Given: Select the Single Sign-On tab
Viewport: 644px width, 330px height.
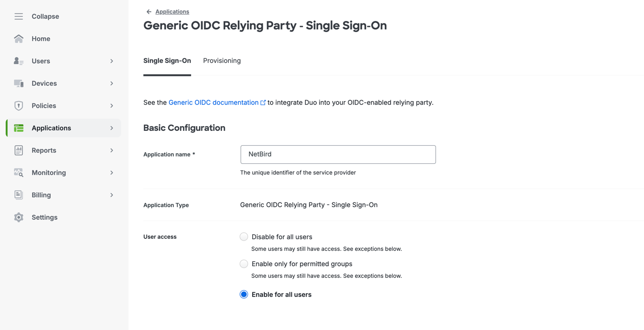Looking at the screenshot, I should pos(167,61).
